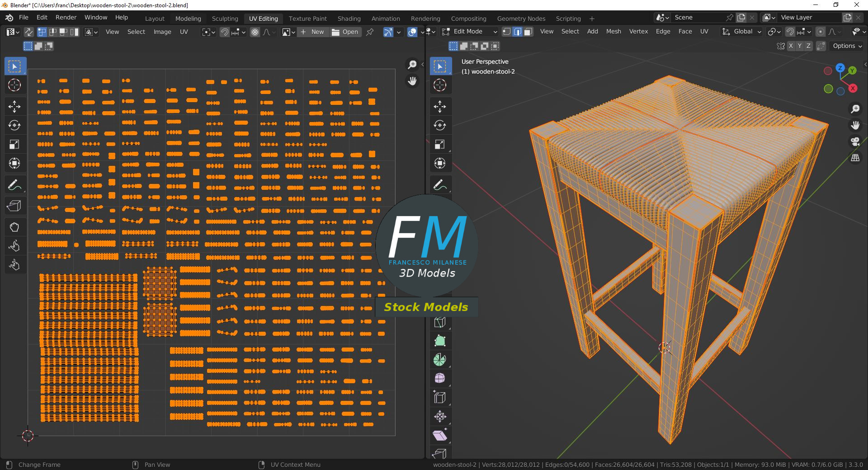
Task: Select the Smooth tool in 3D viewport
Action: point(440,379)
